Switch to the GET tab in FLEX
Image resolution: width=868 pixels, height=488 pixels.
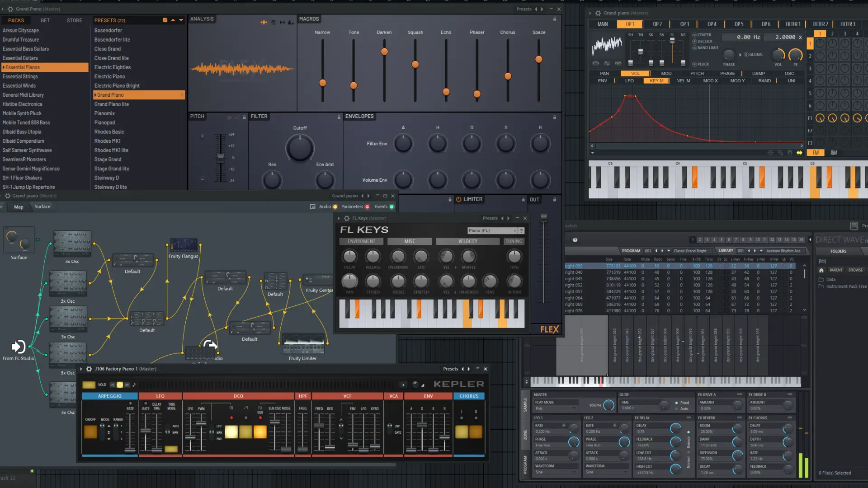point(45,20)
